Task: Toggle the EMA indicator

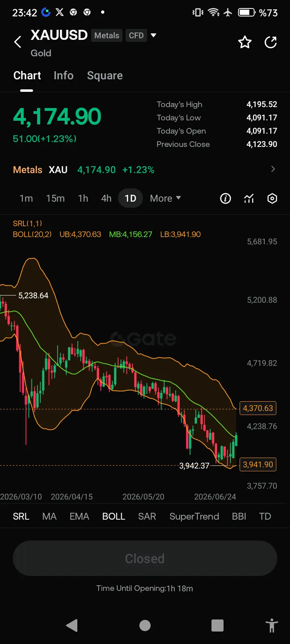Action: (79, 516)
